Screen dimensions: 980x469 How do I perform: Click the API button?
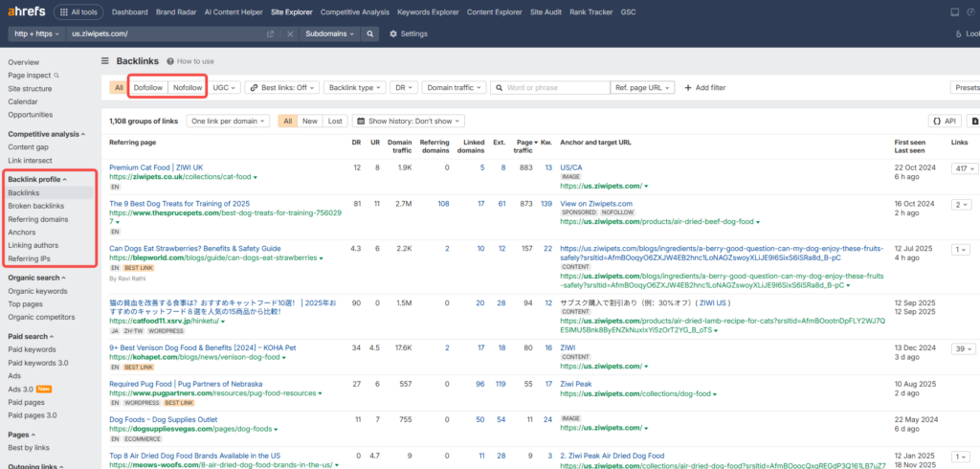[x=945, y=121]
